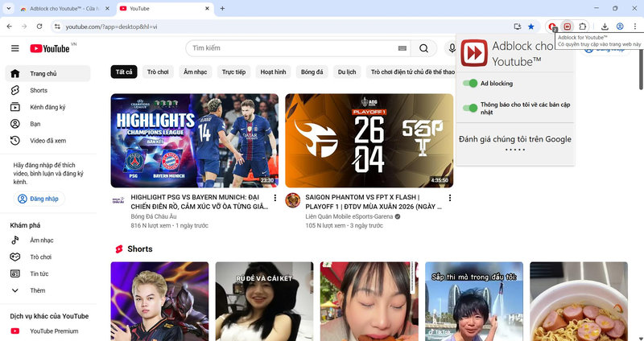644x341 pixels.
Task: Open Âm nhạc under Khám phá
Action: (47, 240)
